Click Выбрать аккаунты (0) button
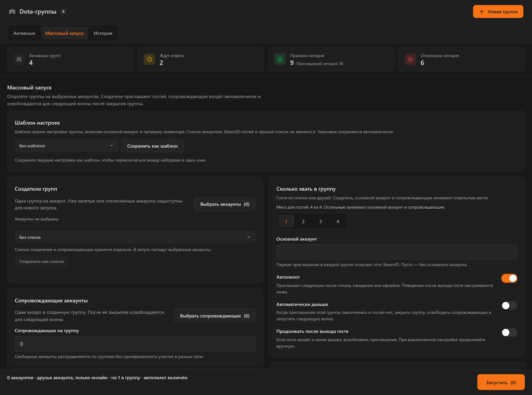This screenshot has width=532, height=395. [x=225, y=204]
